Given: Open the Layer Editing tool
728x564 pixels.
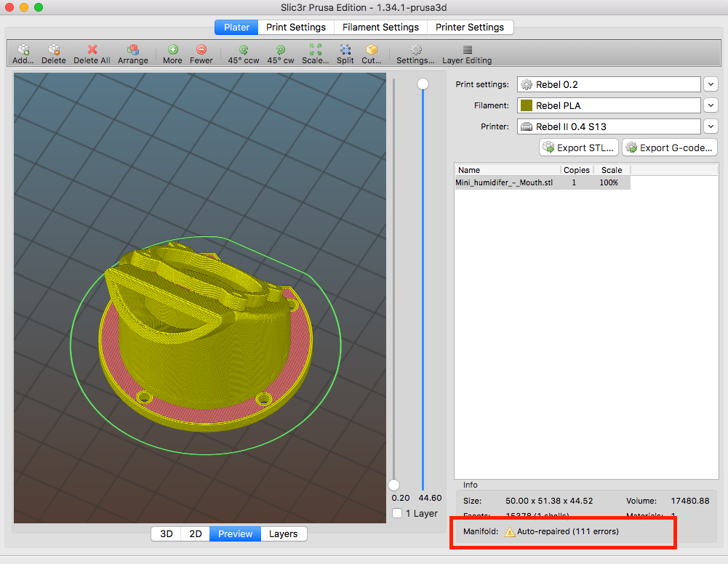Looking at the screenshot, I should 467,50.
